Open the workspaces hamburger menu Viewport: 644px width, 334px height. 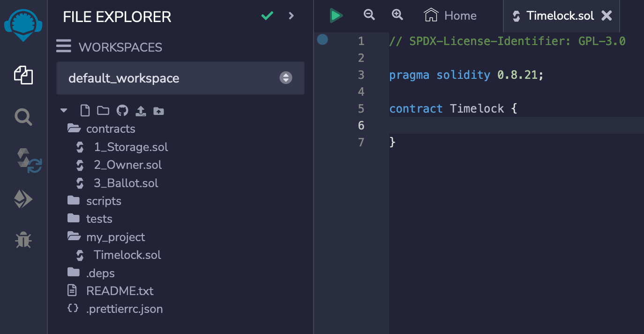(x=64, y=46)
